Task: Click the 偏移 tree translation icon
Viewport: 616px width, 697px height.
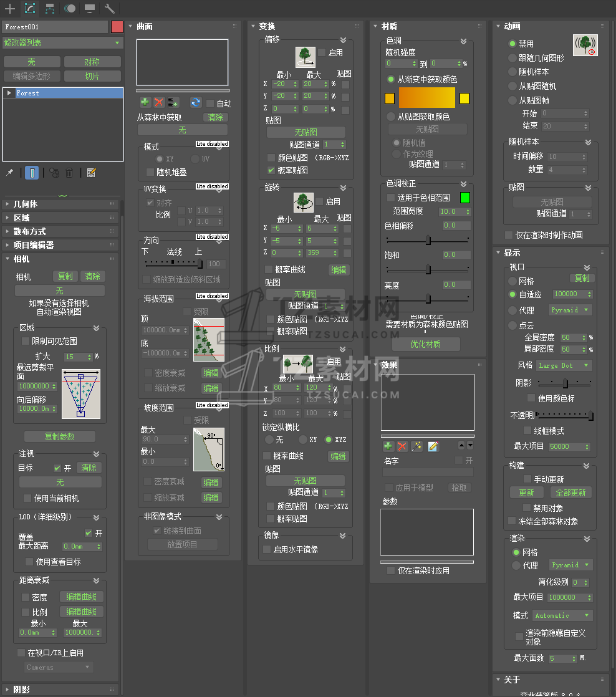Action: 306,57
